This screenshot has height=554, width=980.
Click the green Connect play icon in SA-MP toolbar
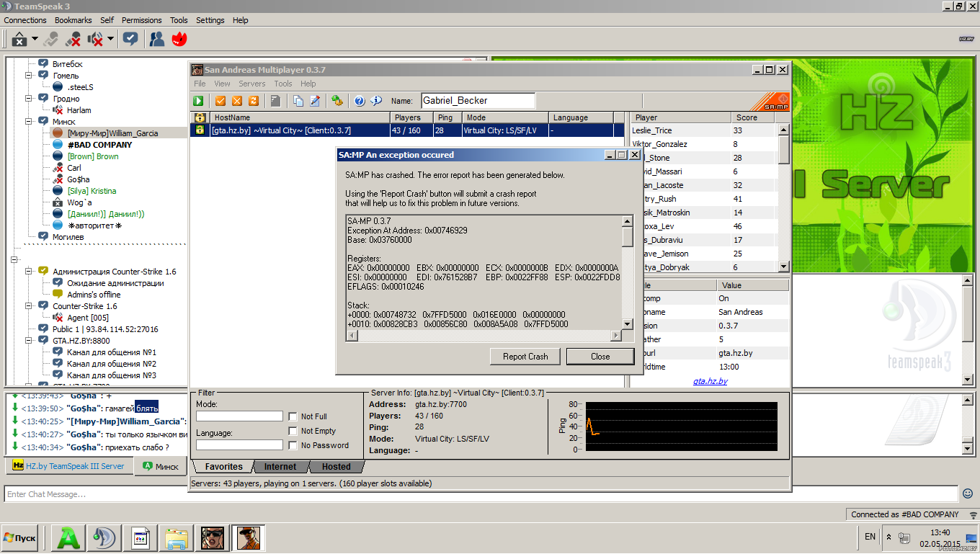pyautogui.click(x=198, y=101)
